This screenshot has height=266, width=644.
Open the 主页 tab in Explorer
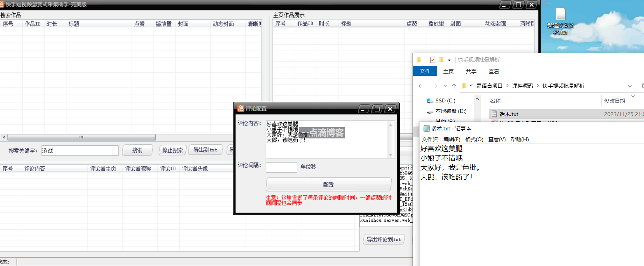(448, 71)
